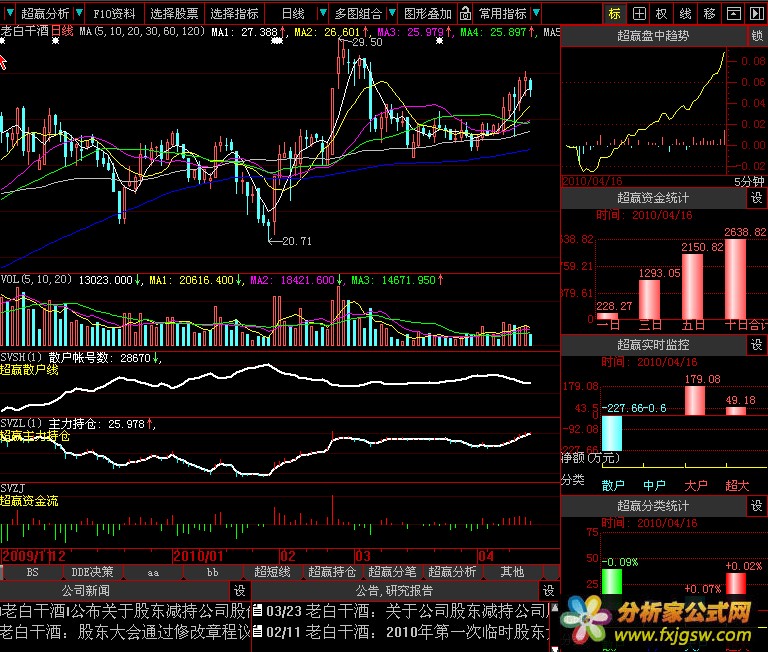Expand the 多图组合 dropdown arrow
The height and width of the screenshot is (652, 768).
pos(392,13)
